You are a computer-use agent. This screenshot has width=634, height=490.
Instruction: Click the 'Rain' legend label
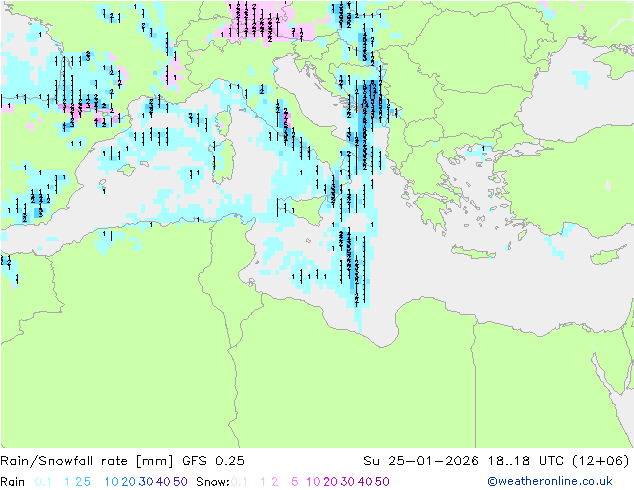tap(13, 482)
